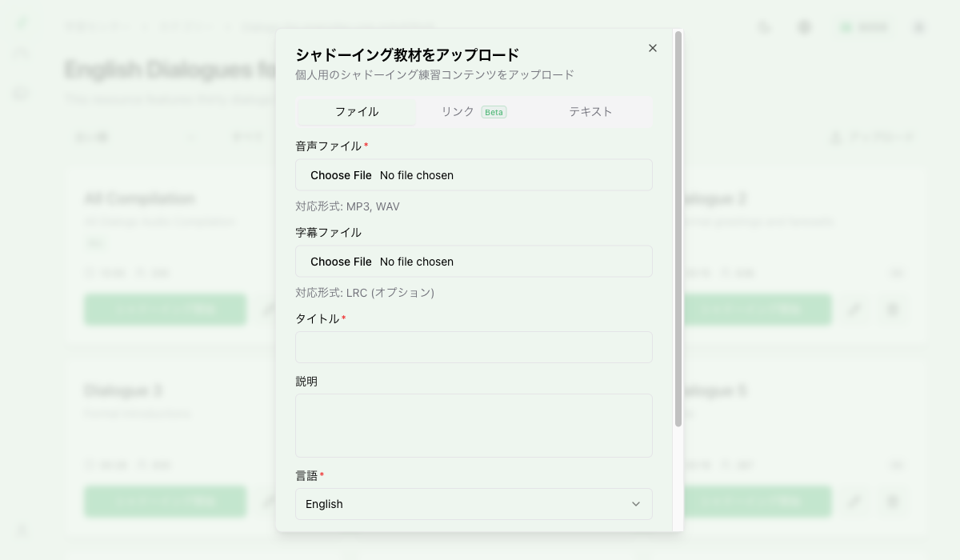Click inside the 説明 description textarea
This screenshot has height=560, width=960.
(474, 425)
